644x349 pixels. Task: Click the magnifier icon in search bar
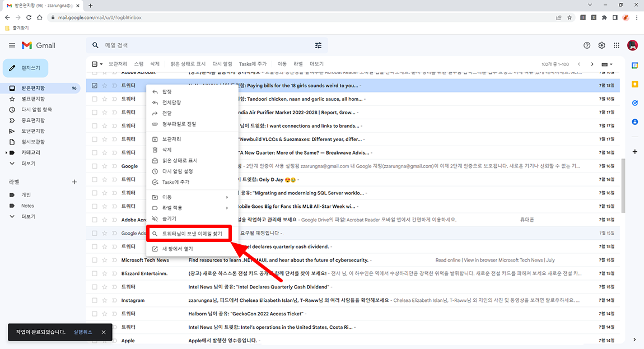[x=95, y=45]
